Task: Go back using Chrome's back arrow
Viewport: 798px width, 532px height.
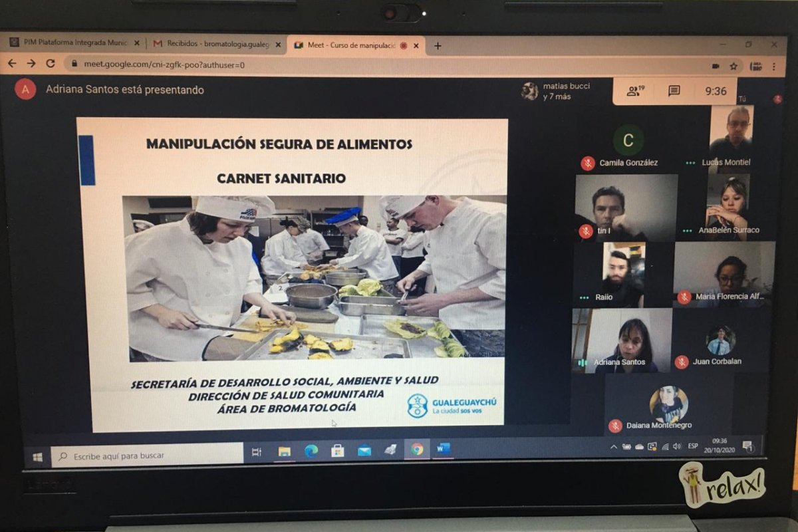Action: pyautogui.click(x=12, y=63)
